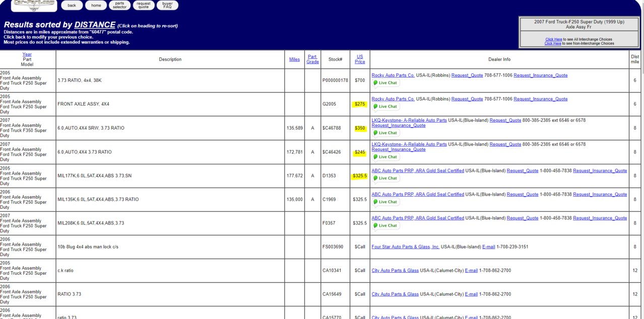Re-sort results via the DISTANCE heading link
Image resolution: width=644 pixels, height=319 pixels.
95,25
